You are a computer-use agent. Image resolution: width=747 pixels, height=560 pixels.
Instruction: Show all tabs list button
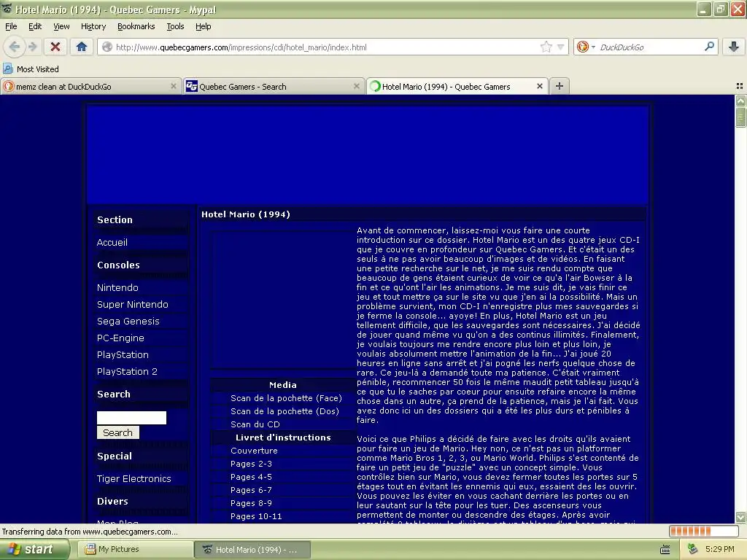coord(740,86)
